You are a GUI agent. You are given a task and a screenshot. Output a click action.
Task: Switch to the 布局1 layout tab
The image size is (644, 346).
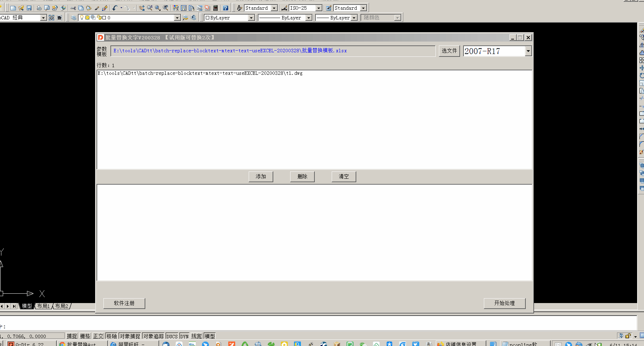point(44,306)
